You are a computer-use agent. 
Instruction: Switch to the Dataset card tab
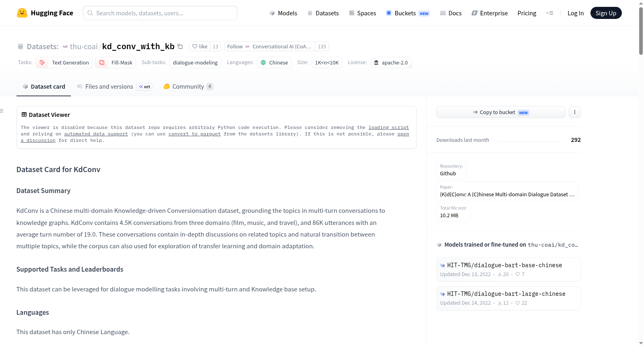point(43,87)
